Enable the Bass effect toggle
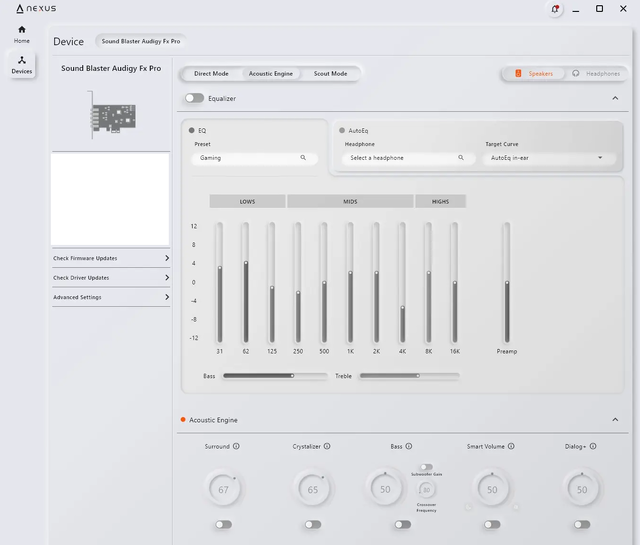The image size is (640, 545). pyautogui.click(x=402, y=525)
